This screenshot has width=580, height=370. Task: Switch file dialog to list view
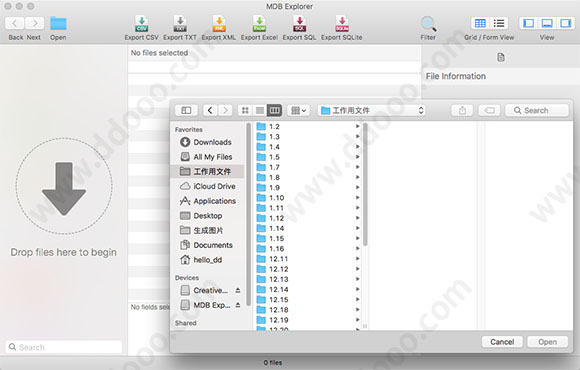(260, 110)
